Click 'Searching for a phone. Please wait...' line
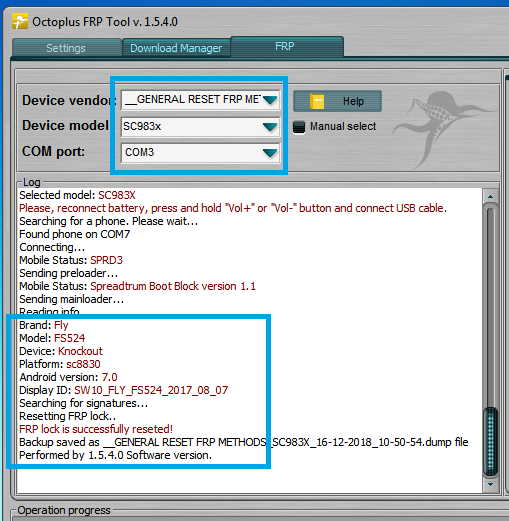 109,221
